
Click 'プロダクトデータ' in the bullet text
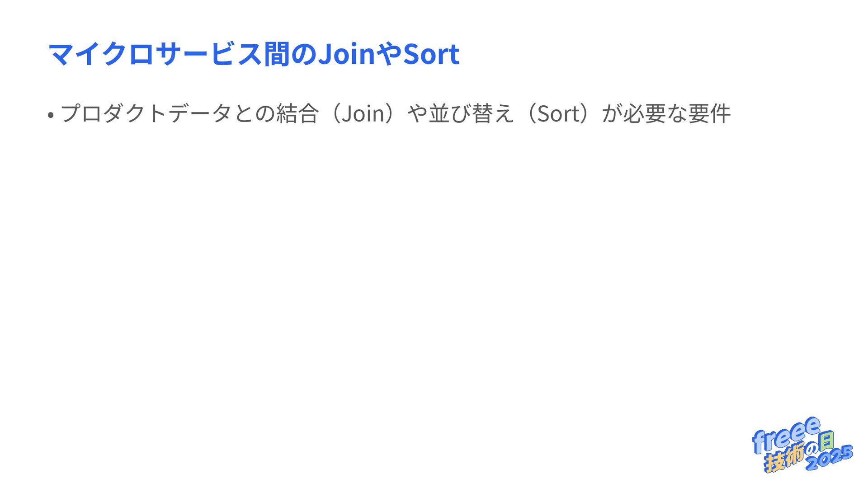tap(146, 113)
